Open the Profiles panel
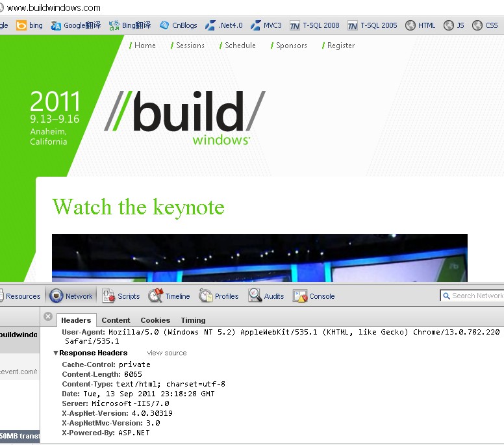Viewport: 504px width, 445px height. 219,296
